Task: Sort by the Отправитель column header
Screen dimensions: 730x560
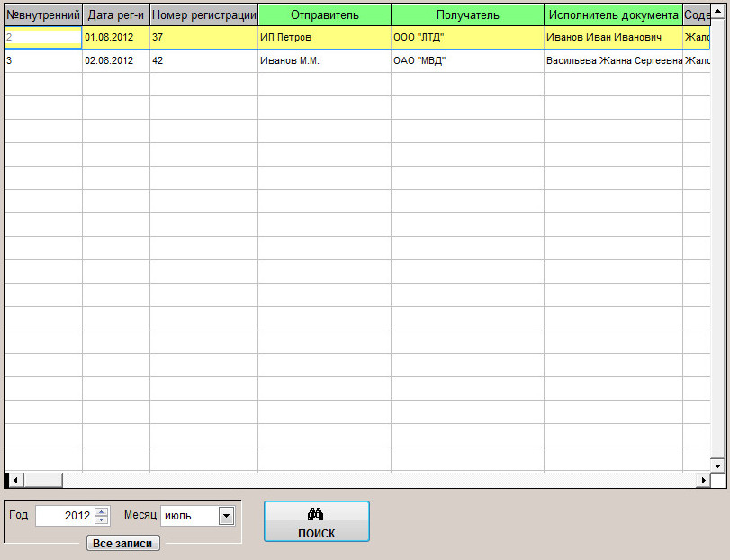Action: 325,15
